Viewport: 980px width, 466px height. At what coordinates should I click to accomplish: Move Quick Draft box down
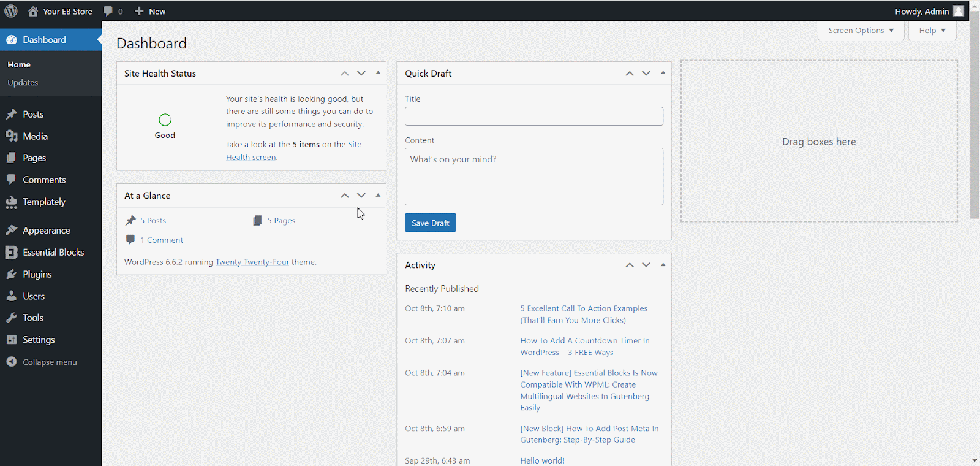pos(646,74)
